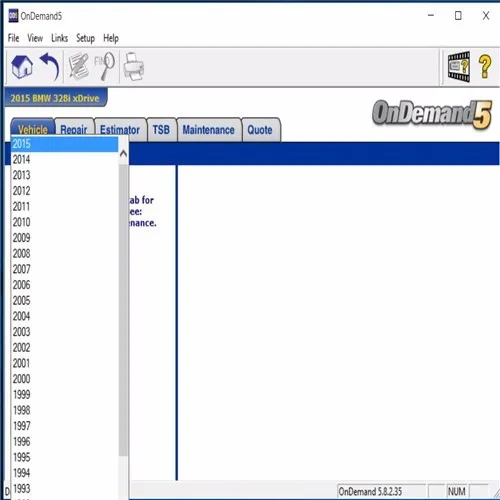Click the OnDemand5 title bar app icon

coord(13,16)
